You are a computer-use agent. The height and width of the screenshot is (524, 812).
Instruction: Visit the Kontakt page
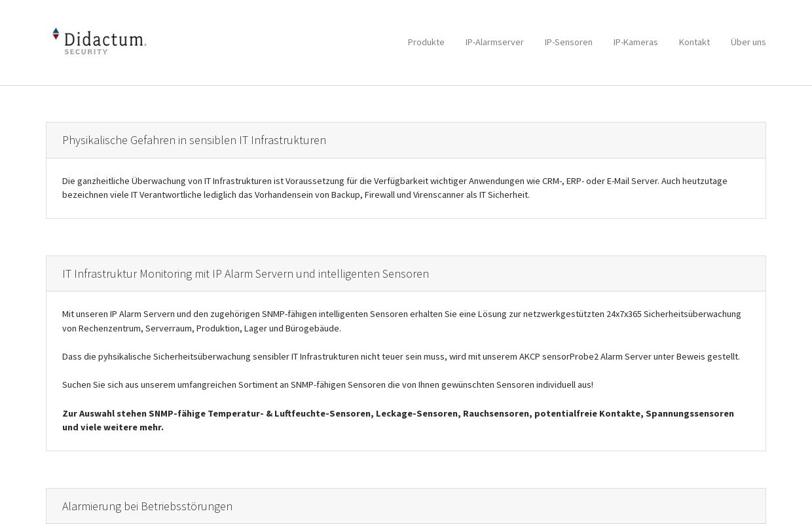point(694,42)
